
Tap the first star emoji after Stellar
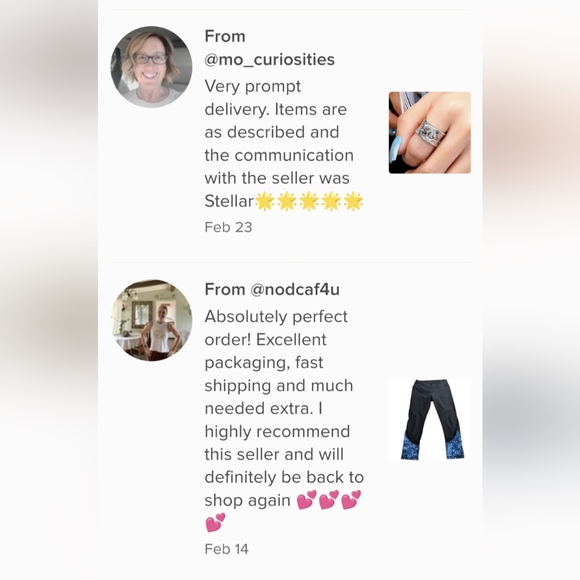click(x=265, y=201)
